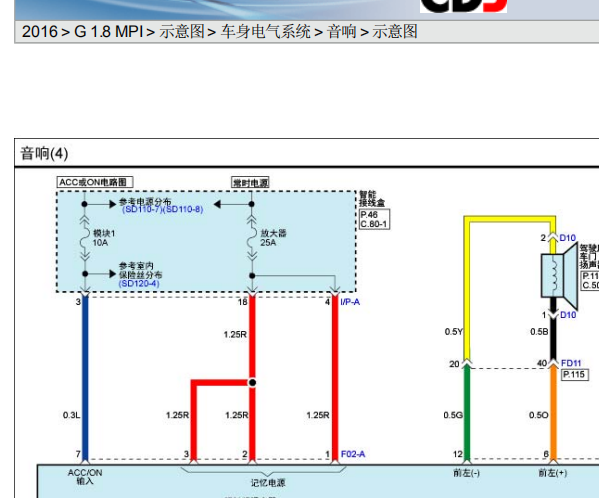Select the 模块1 10A fuse symbol
Viewport: 599px width, 498px height.
(85, 239)
